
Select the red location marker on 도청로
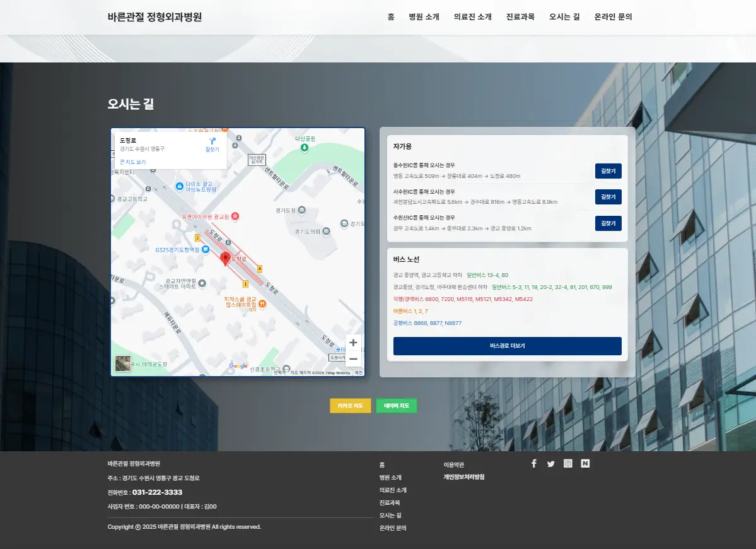click(225, 259)
